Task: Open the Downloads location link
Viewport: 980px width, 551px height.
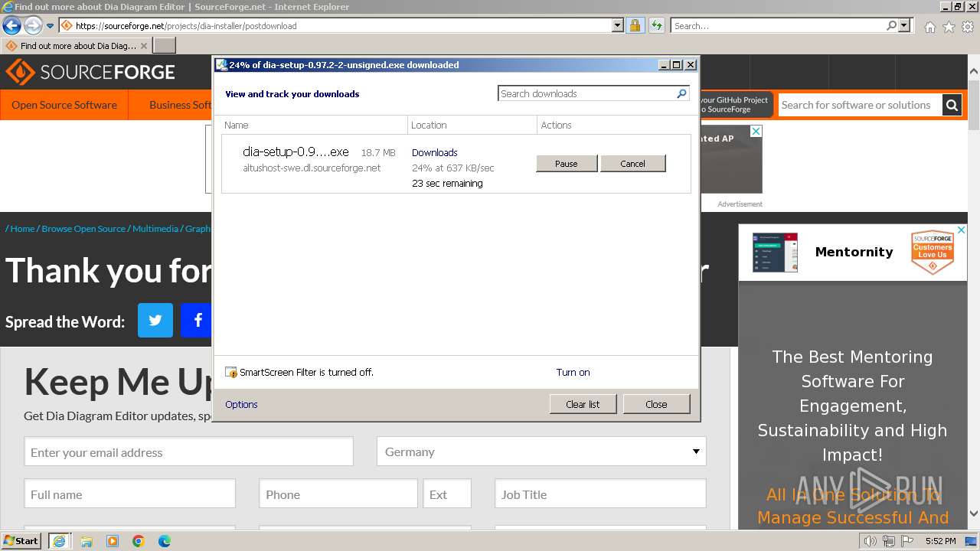Action: point(434,152)
